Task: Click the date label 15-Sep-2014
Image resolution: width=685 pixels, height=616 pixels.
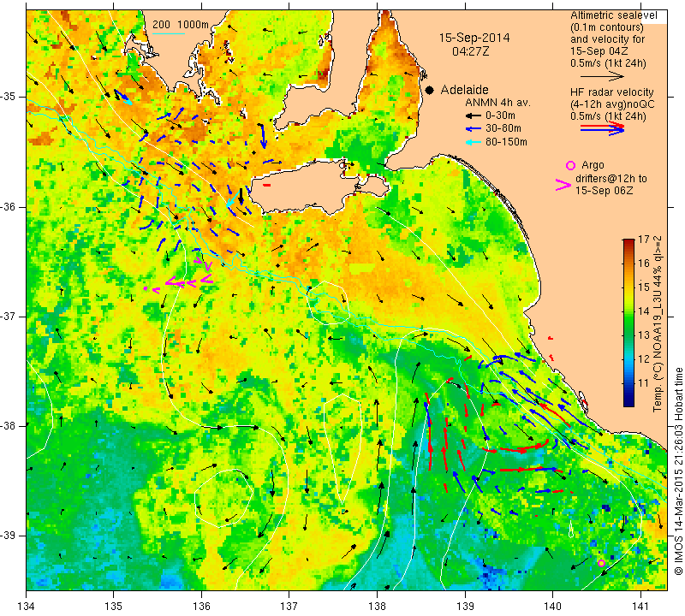Action: pos(474,38)
